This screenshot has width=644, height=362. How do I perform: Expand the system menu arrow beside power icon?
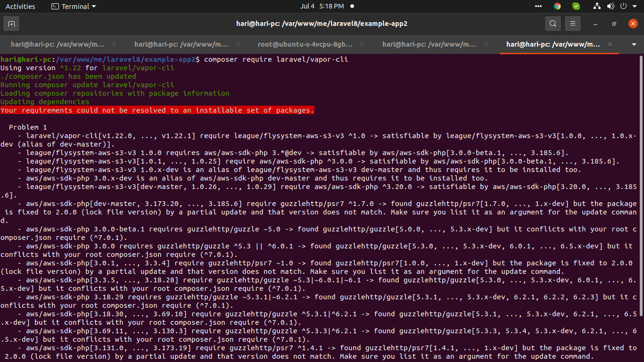coord(633,7)
